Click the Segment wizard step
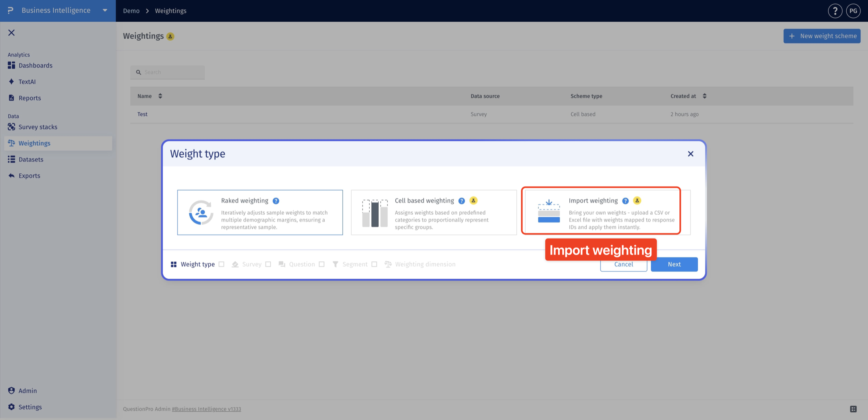This screenshot has height=420, width=868. point(350,264)
